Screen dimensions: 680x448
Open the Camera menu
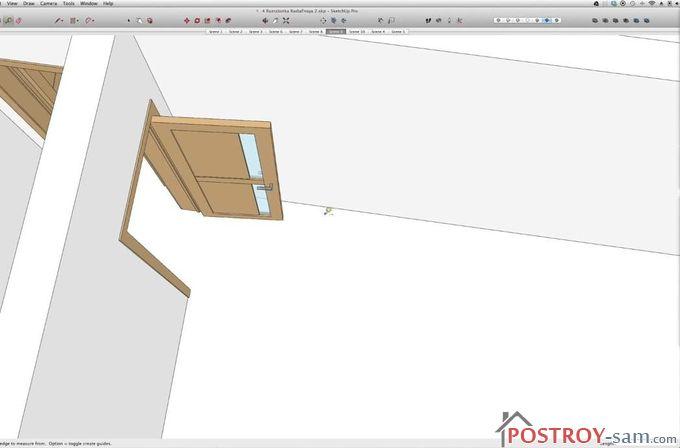pyautogui.click(x=46, y=4)
